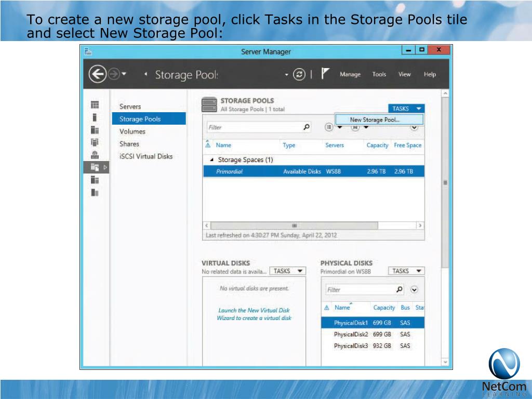Viewport: 532px width, 399px height.
Task: Sort Physical Disks by Capacity column
Action: (384, 308)
